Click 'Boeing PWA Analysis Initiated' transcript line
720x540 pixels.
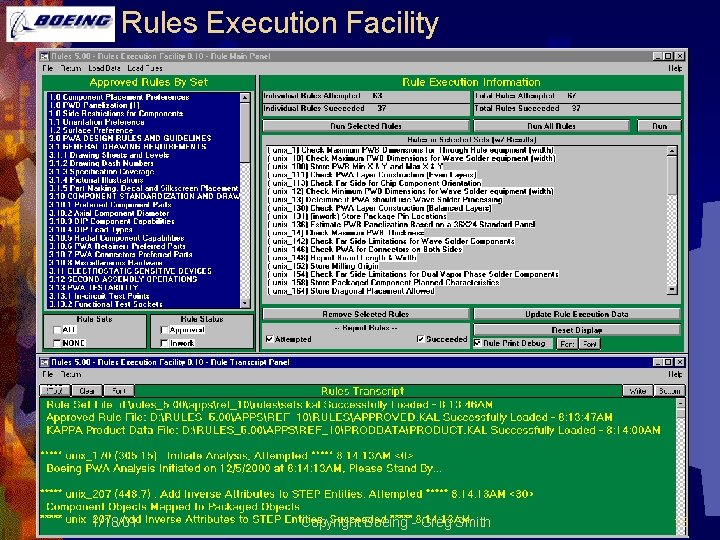pos(244,469)
